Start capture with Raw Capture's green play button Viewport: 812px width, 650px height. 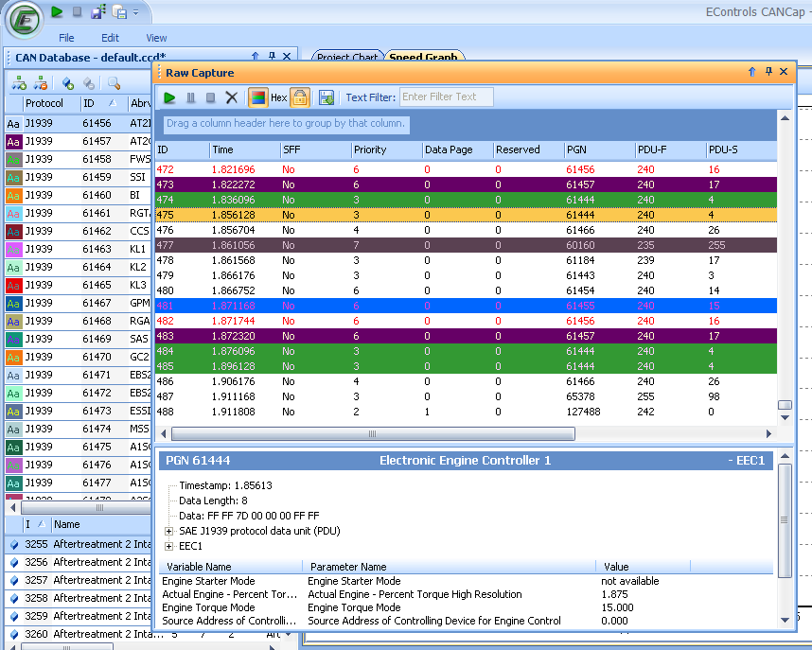click(169, 97)
